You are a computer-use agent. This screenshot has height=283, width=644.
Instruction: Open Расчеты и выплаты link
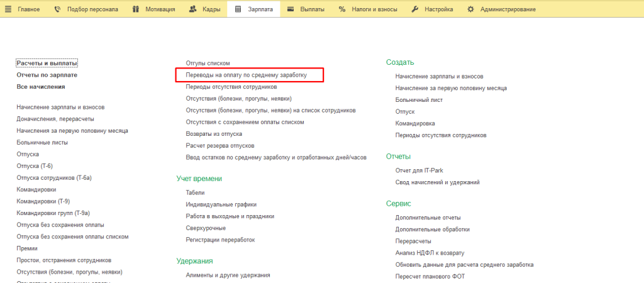[47, 63]
